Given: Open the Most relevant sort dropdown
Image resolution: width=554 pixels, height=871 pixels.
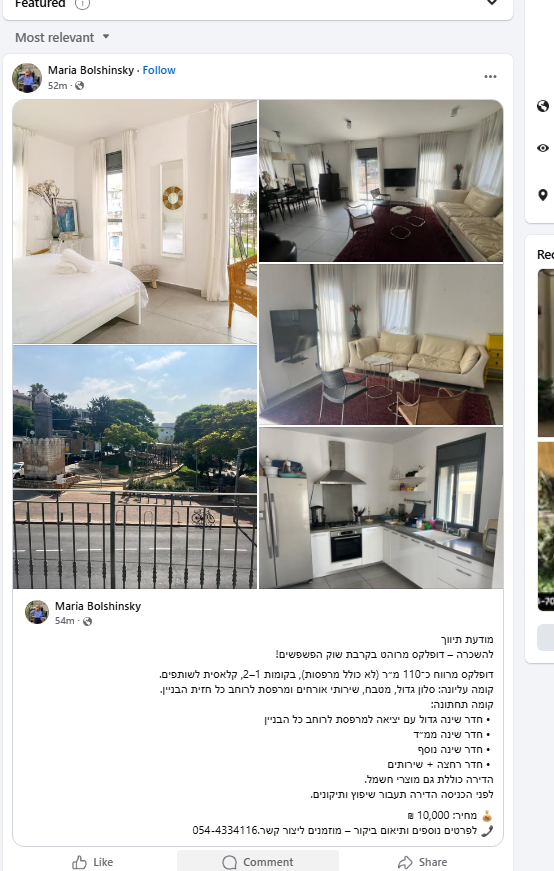Looking at the screenshot, I should click(62, 37).
